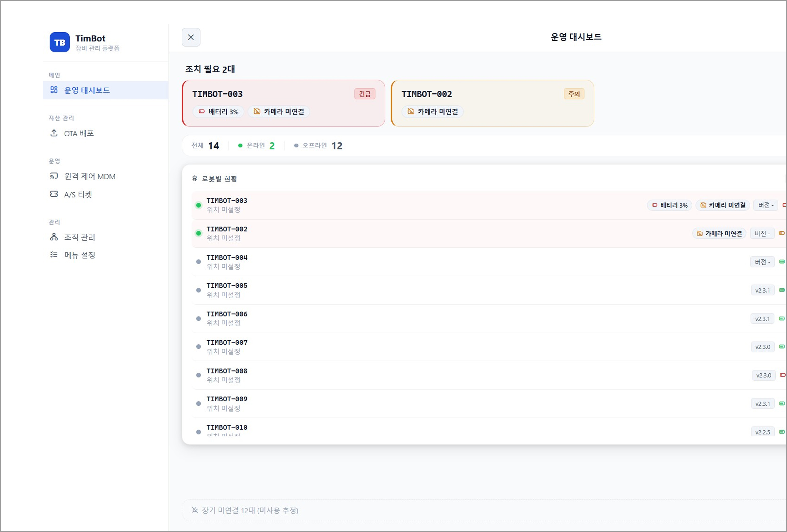Image resolution: width=787 pixels, height=532 pixels.
Task: Click camera-off icon in TIMBOT-003 card chip
Action: pos(257,111)
